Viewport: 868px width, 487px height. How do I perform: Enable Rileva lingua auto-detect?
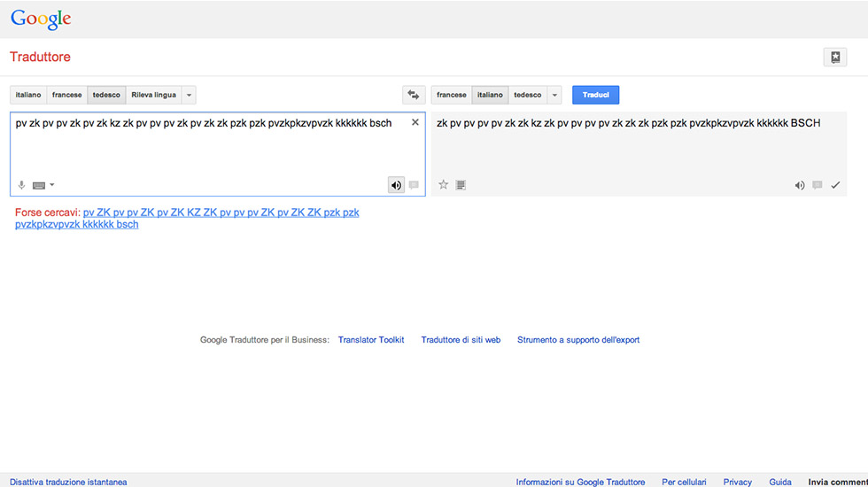coord(153,95)
